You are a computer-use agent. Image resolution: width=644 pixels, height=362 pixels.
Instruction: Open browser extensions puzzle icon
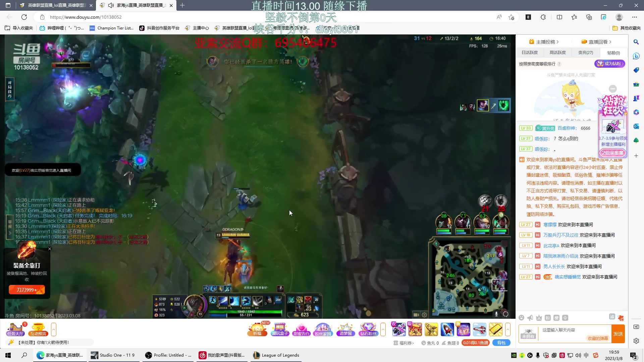(543, 17)
